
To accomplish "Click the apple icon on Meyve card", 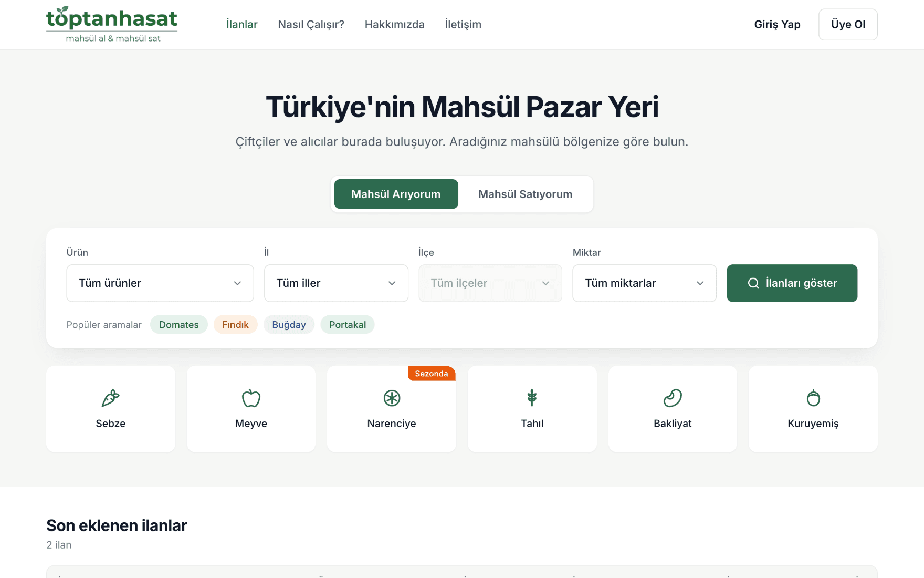I will 251,398.
